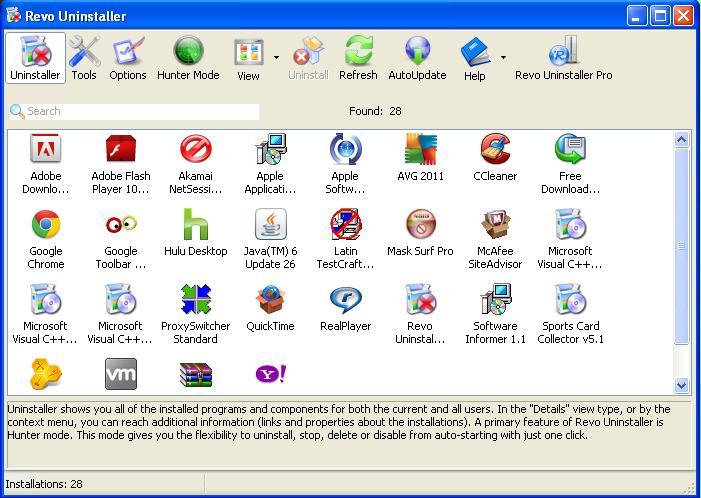
Task: Select the QuickTime program icon
Action: click(270, 302)
